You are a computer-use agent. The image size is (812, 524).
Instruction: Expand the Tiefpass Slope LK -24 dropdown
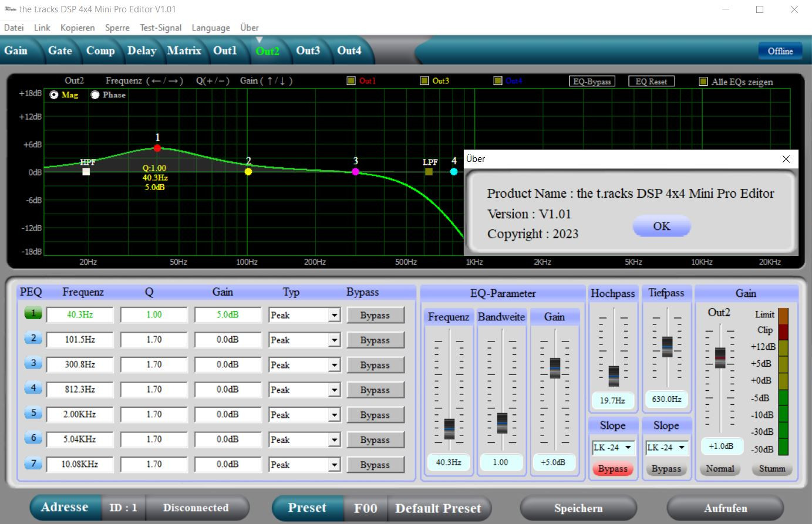coord(682,448)
